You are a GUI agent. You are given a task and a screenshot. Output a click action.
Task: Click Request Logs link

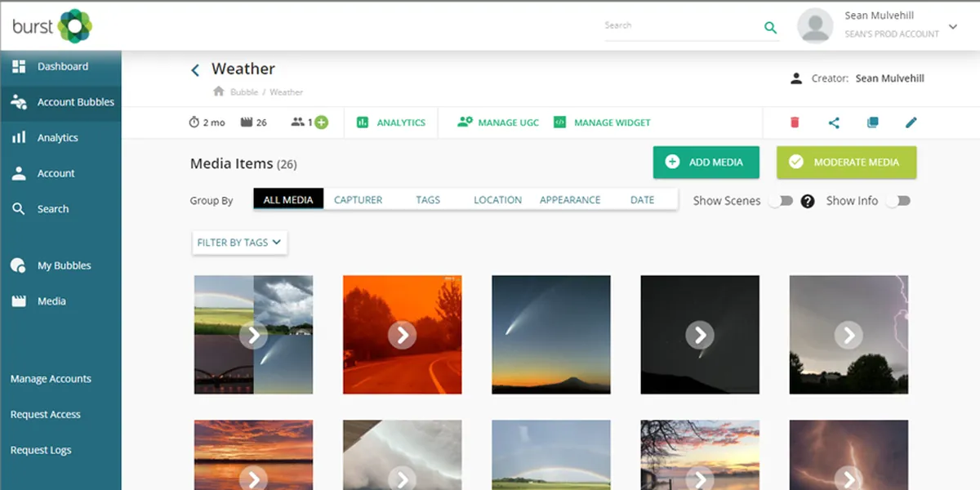coord(41,450)
